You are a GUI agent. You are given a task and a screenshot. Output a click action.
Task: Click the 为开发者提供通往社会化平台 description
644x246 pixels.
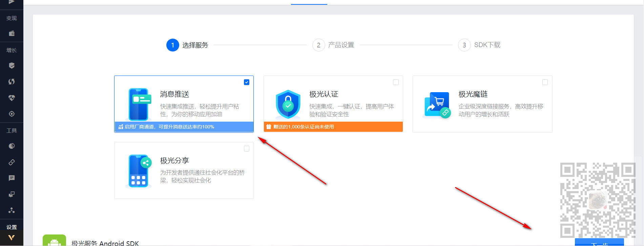pos(202,177)
